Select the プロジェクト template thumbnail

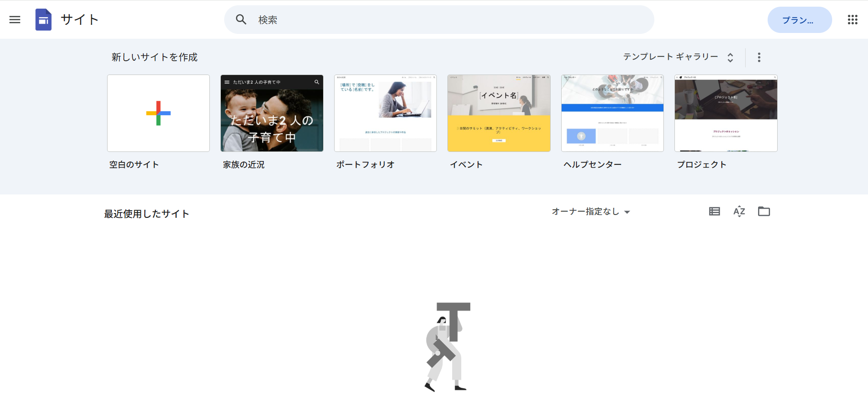[726, 113]
